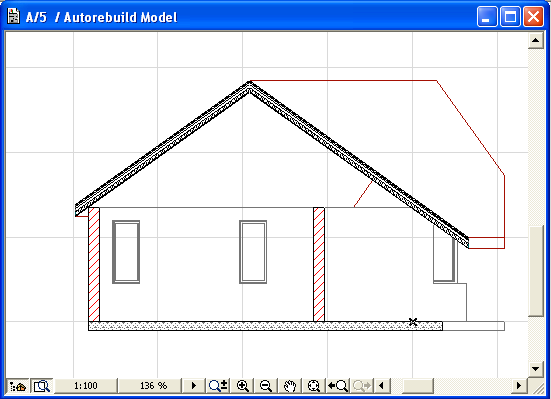Viewport: 551px width, 399px height.
Task: Click the vertical scrollbar thumb
Action: 536,271
